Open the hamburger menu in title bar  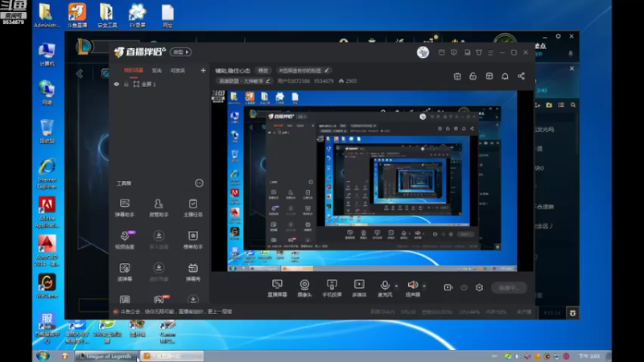click(x=490, y=52)
